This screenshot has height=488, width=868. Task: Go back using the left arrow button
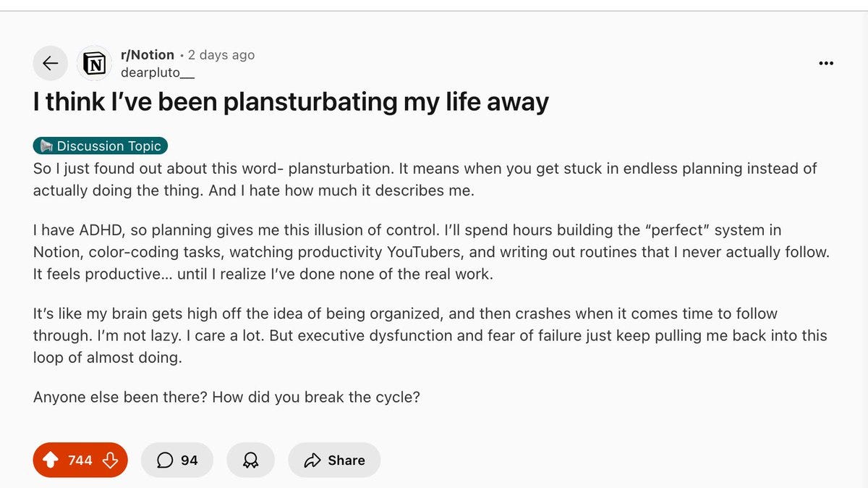[50, 64]
